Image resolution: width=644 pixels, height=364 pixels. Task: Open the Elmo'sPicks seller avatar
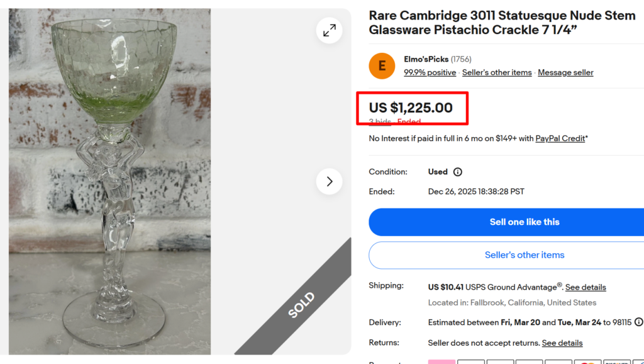[x=382, y=66]
